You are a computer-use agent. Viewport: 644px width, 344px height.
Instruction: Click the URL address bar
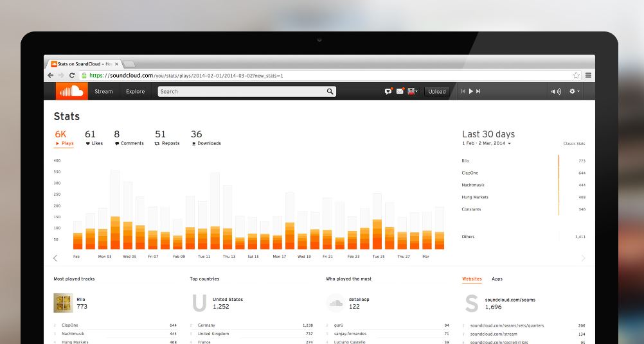coord(330,76)
